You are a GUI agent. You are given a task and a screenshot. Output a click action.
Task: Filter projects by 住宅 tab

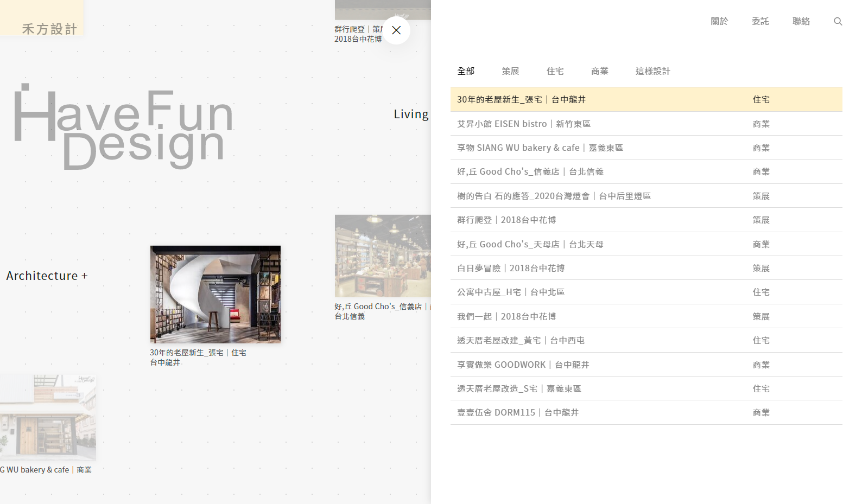pos(555,71)
